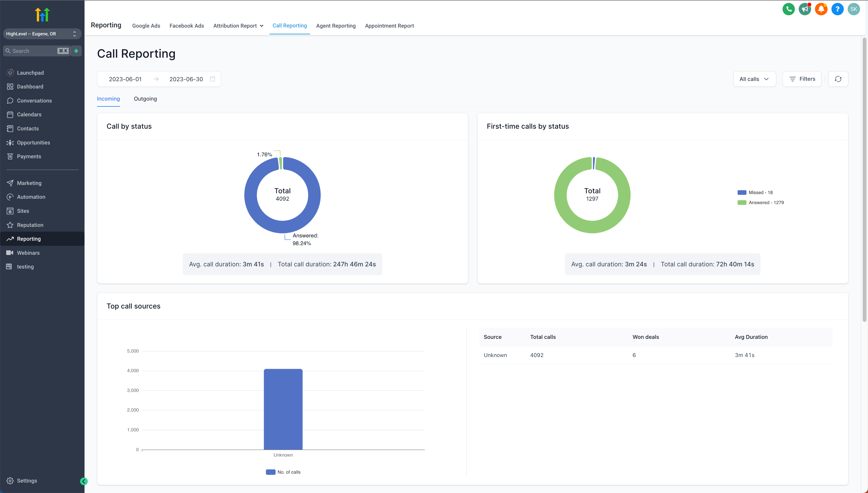
Task: Click the Payments sidebar icon
Action: [10, 156]
